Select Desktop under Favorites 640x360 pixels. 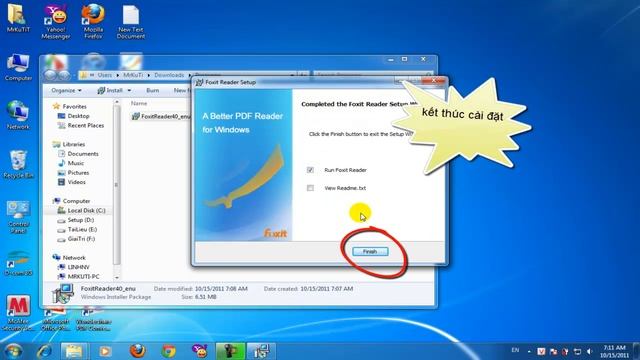[x=78, y=116]
